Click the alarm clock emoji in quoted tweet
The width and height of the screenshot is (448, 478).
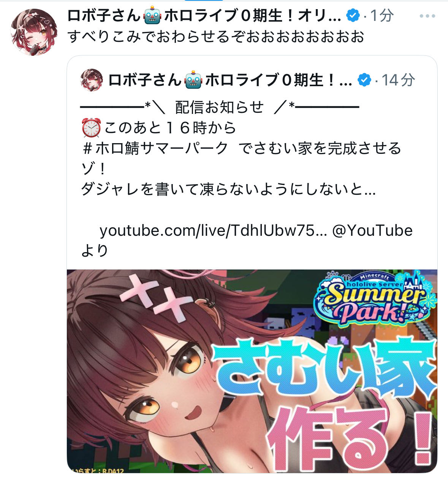pyautogui.click(x=91, y=128)
